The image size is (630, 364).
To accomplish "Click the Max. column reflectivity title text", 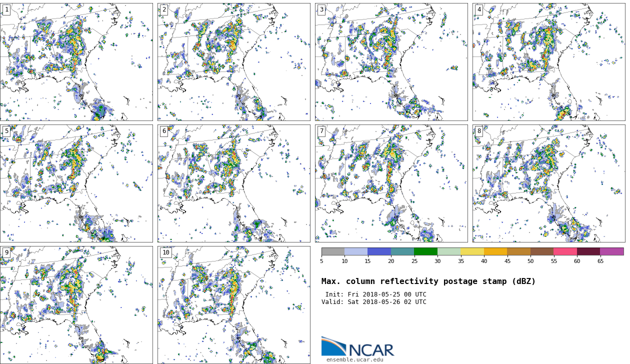I will click(x=428, y=281).
